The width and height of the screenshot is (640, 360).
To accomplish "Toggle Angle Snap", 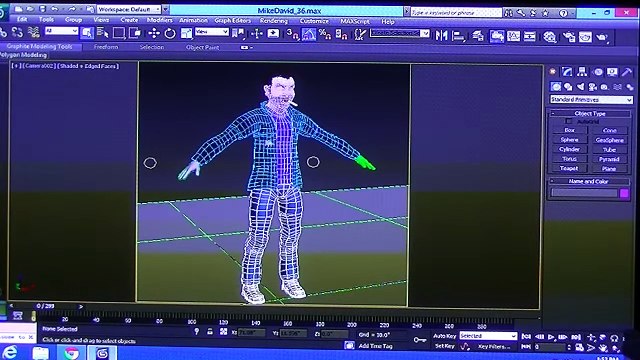I will [x=309, y=34].
